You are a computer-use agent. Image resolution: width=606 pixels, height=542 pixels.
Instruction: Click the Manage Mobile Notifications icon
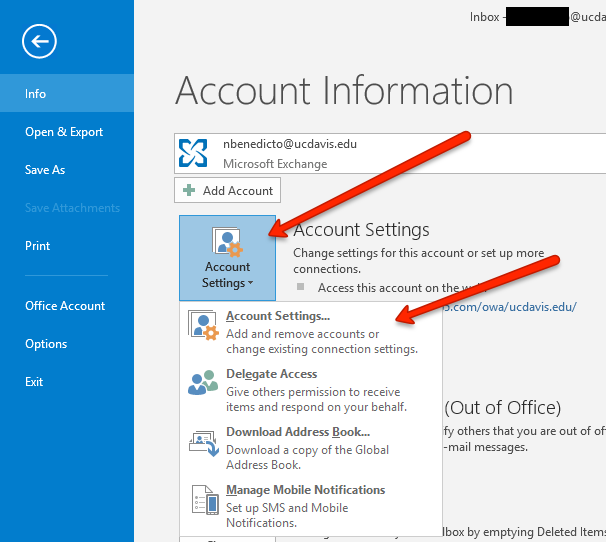click(203, 499)
